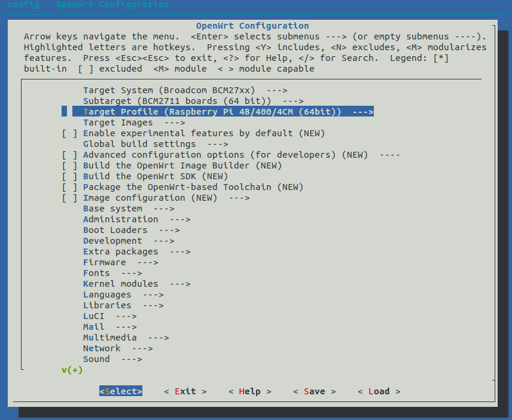The image size is (512, 420).
Task: Click the OpenWrt Configuration dialog title
Action: pyautogui.click(x=252, y=26)
